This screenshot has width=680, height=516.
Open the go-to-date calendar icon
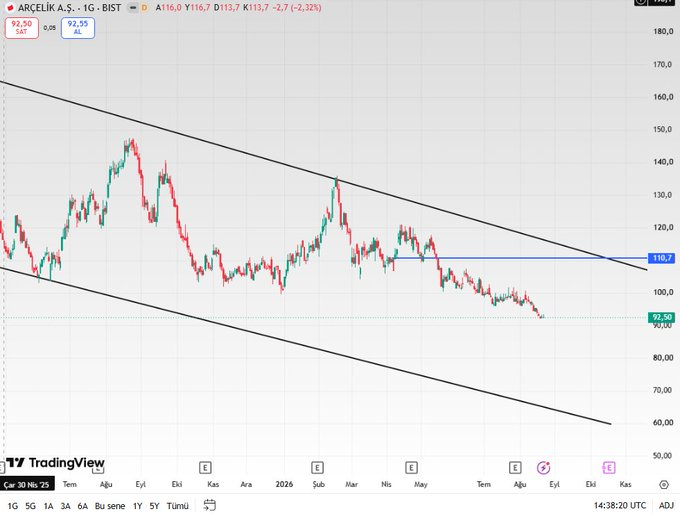pyautogui.click(x=209, y=505)
